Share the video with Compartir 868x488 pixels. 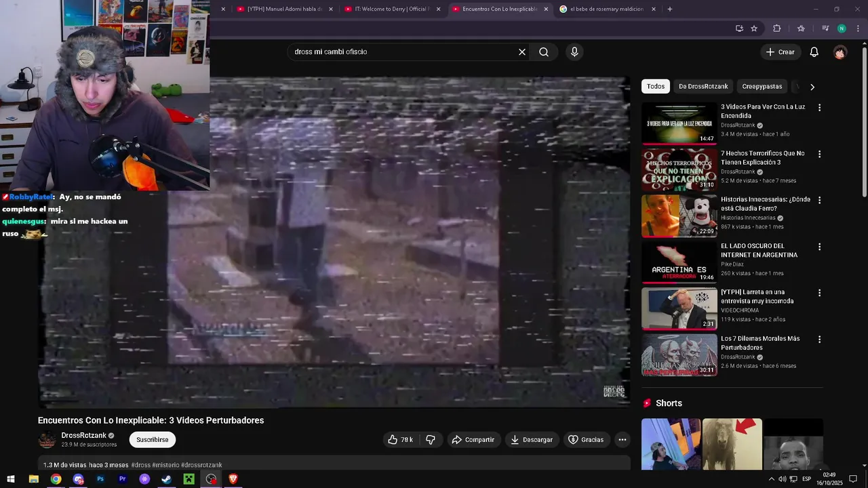[473, 440]
